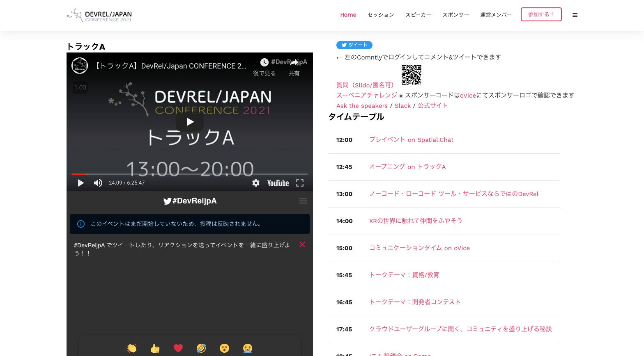Viewport: 644px width, 356px height.
Task: Open the Slack link
Action: [402, 106]
